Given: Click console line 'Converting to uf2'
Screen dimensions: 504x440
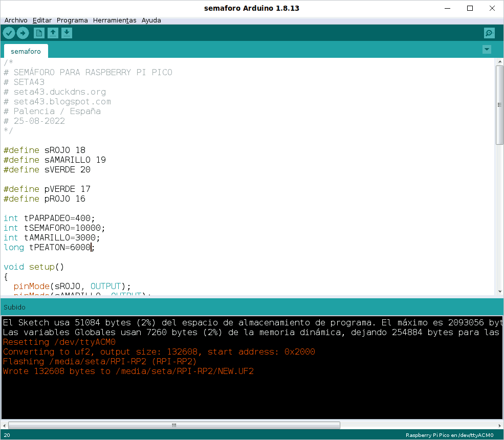Looking at the screenshot, I should pyautogui.click(x=159, y=351).
